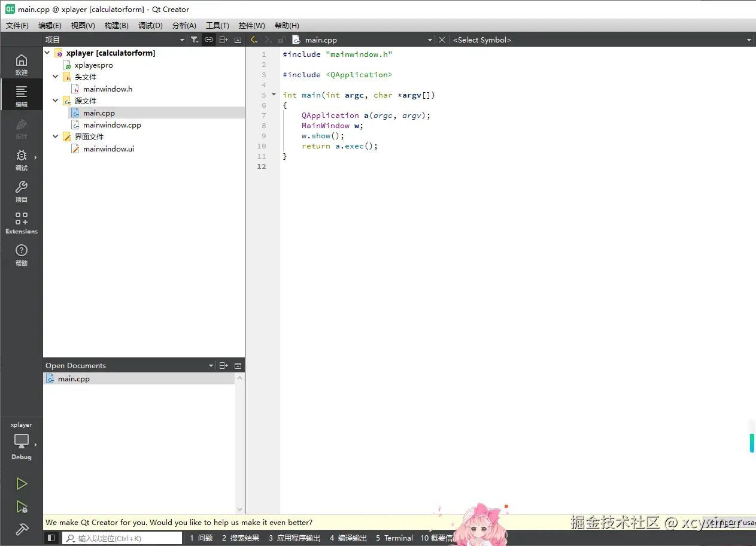
Task: Select main.cpp in the project tree
Action: (99, 113)
